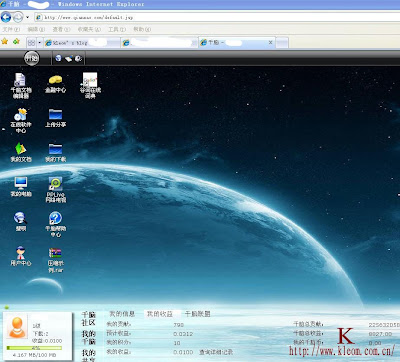Click the IE Forward arrow button
Viewport: 400px width, 362px height.
(18, 17)
